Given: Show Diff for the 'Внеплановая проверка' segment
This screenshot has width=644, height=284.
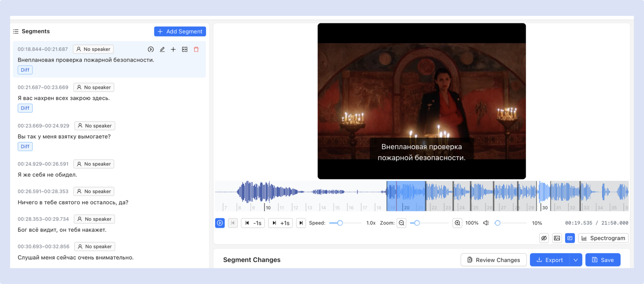Looking at the screenshot, I should pos(25,70).
